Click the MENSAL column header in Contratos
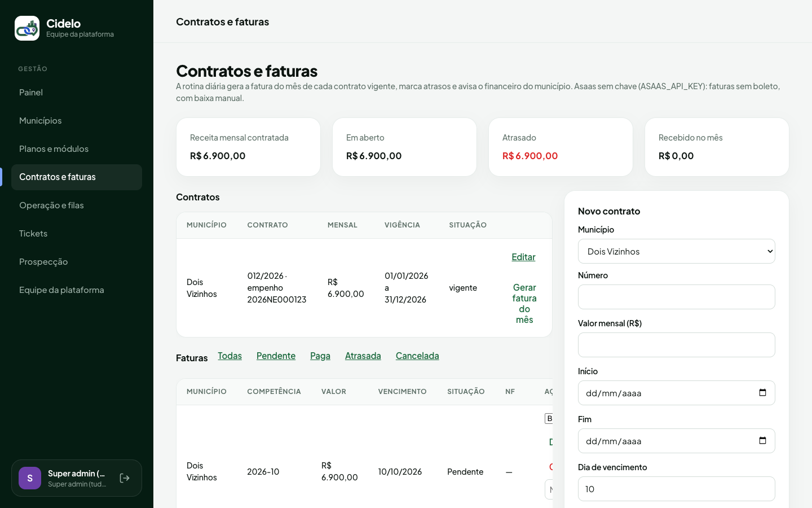This screenshot has width=812, height=508. (x=342, y=225)
